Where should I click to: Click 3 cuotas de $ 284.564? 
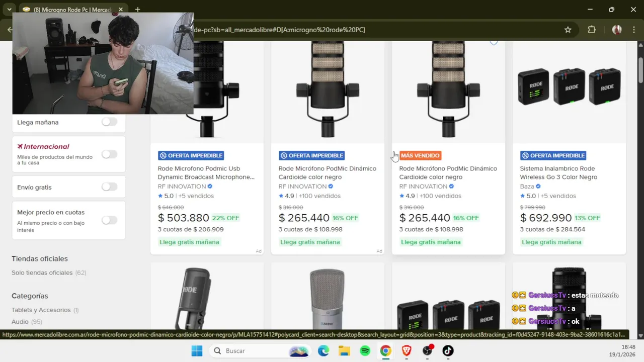(552, 229)
